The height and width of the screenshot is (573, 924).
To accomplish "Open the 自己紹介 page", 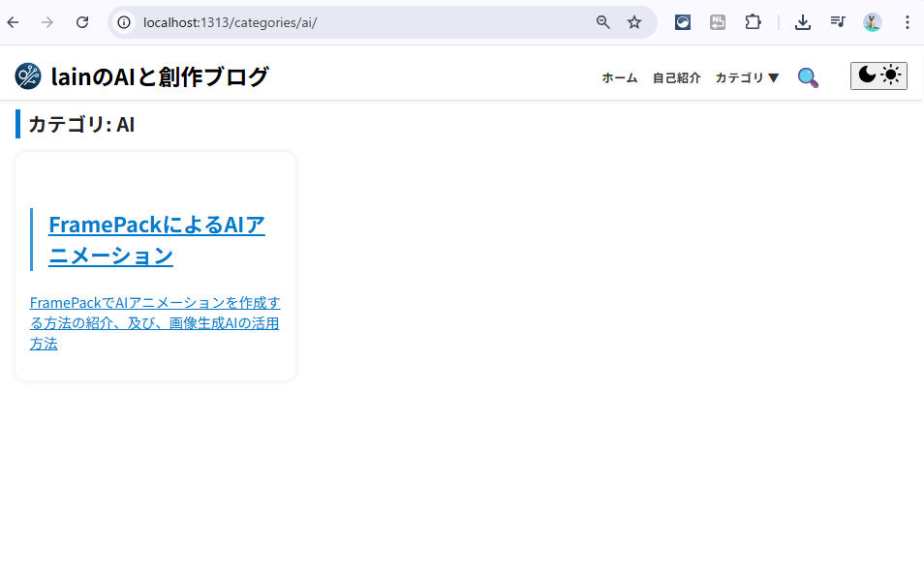I will [676, 78].
